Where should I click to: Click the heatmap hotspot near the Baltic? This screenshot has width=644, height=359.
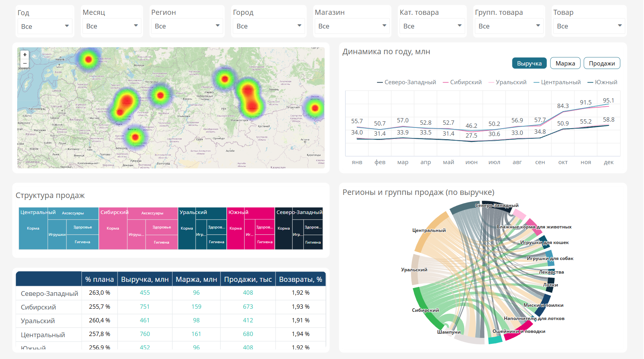click(89, 60)
